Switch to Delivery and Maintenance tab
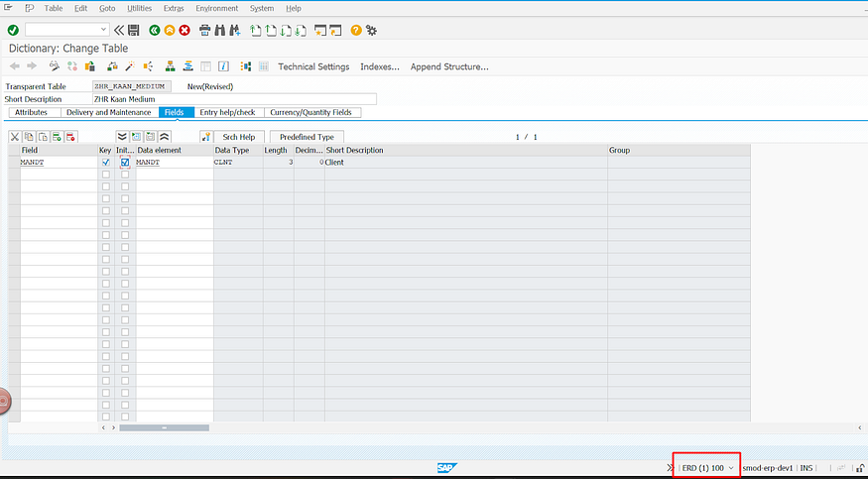This screenshot has width=868, height=479. coord(108,112)
